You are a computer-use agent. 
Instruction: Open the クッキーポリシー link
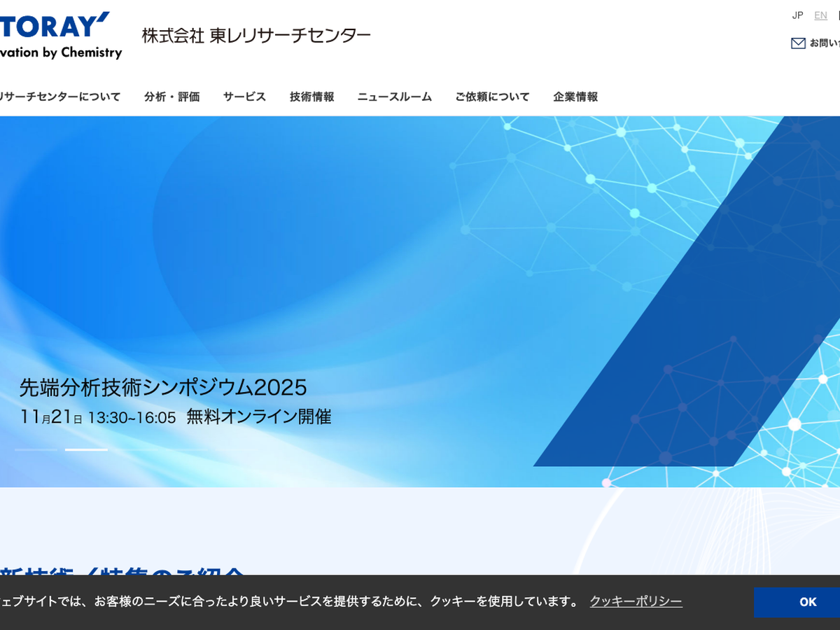click(x=636, y=602)
